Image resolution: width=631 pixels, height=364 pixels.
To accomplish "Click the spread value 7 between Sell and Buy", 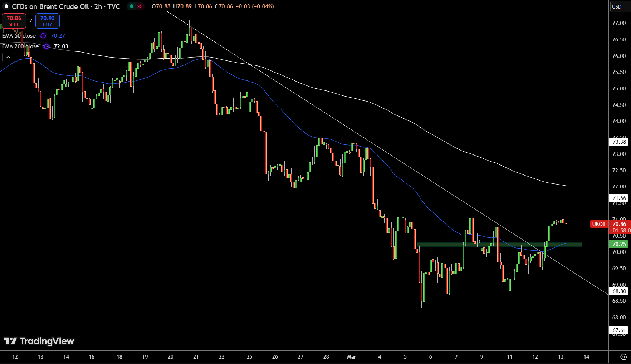I will 31,21.
